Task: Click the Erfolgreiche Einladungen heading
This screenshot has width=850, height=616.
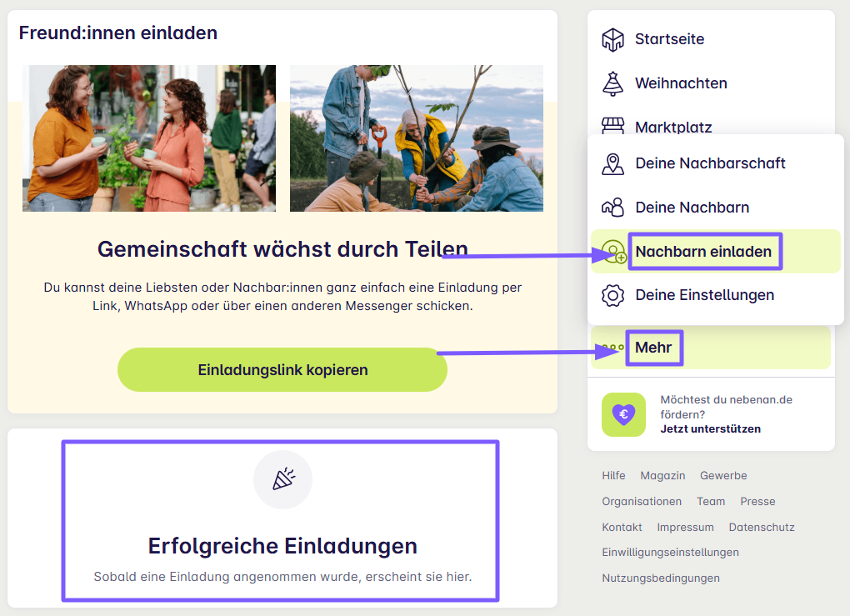Action: (x=282, y=546)
